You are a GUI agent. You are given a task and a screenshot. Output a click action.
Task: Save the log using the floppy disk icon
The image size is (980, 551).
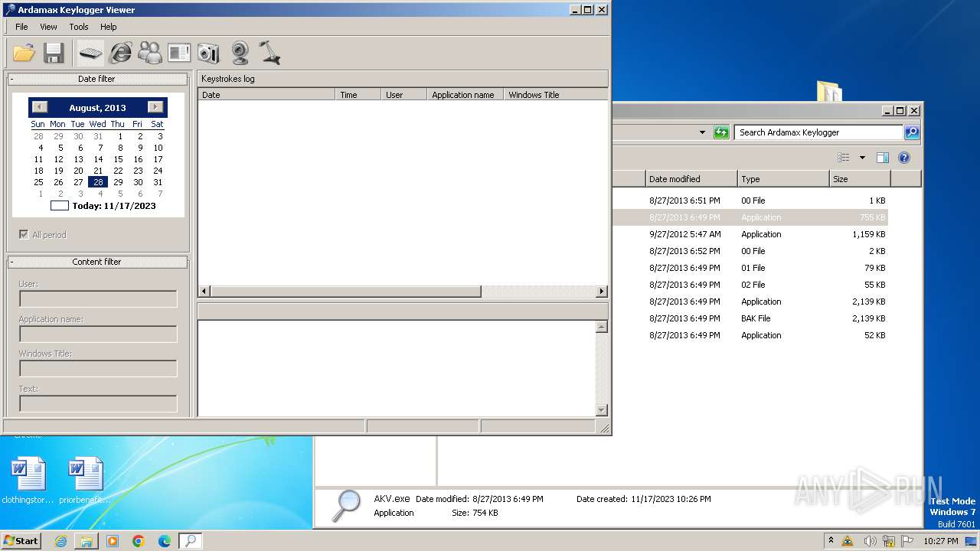tap(54, 53)
